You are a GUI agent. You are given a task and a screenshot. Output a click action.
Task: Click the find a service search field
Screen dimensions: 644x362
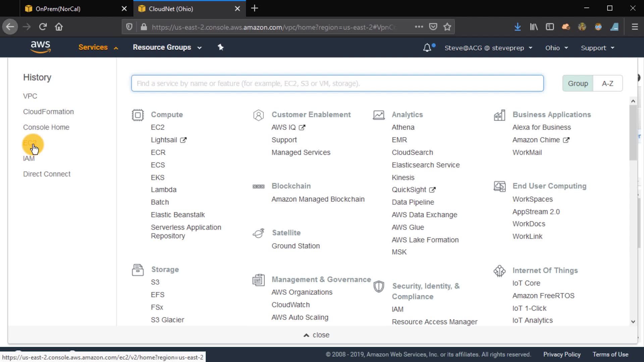337,83
